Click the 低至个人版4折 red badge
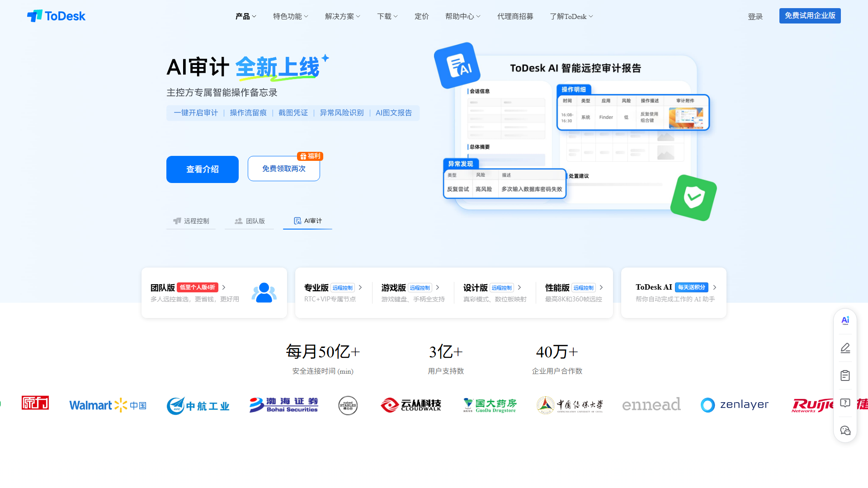The width and height of the screenshot is (868, 488). point(198,287)
